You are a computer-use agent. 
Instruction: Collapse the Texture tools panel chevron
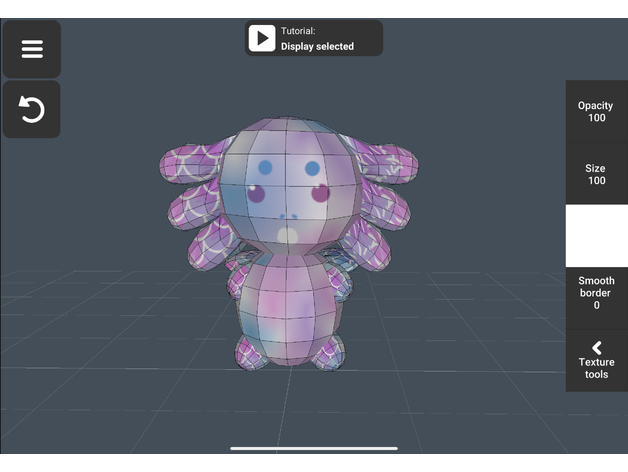click(x=596, y=347)
